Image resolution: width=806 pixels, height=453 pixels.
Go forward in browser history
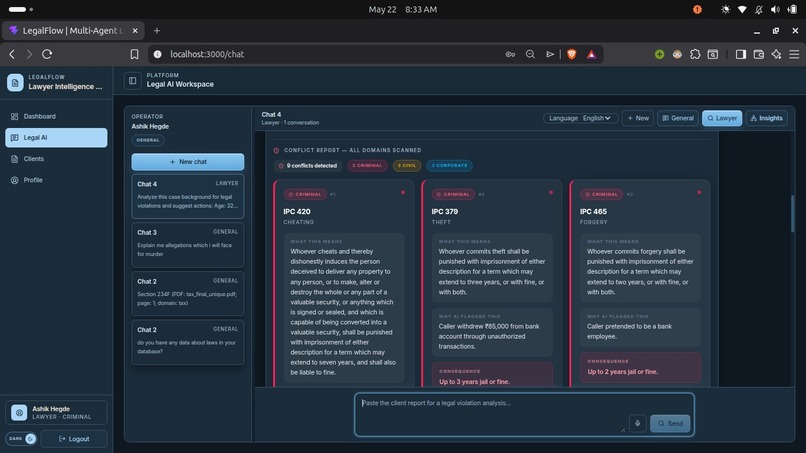(x=29, y=54)
